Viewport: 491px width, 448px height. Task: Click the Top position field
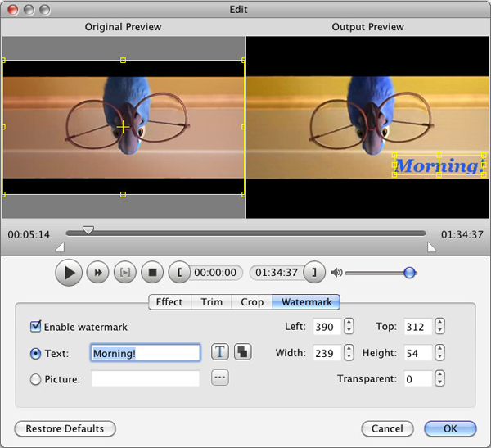[x=417, y=327]
